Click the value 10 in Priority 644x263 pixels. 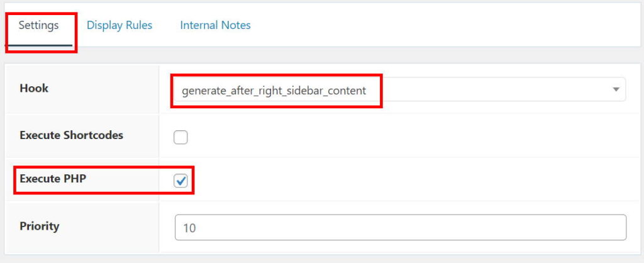(x=189, y=228)
